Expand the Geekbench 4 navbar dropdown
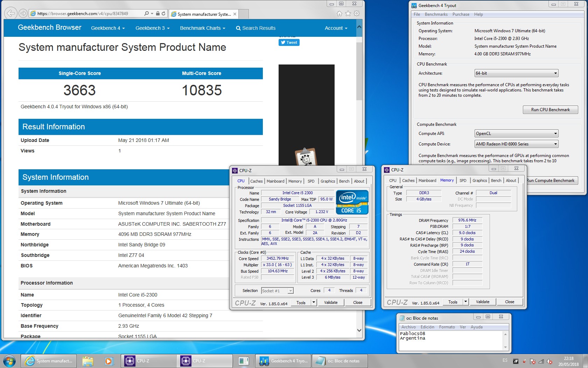The width and height of the screenshot is (588, 368). pyautogui.click(x=108, y=28)
